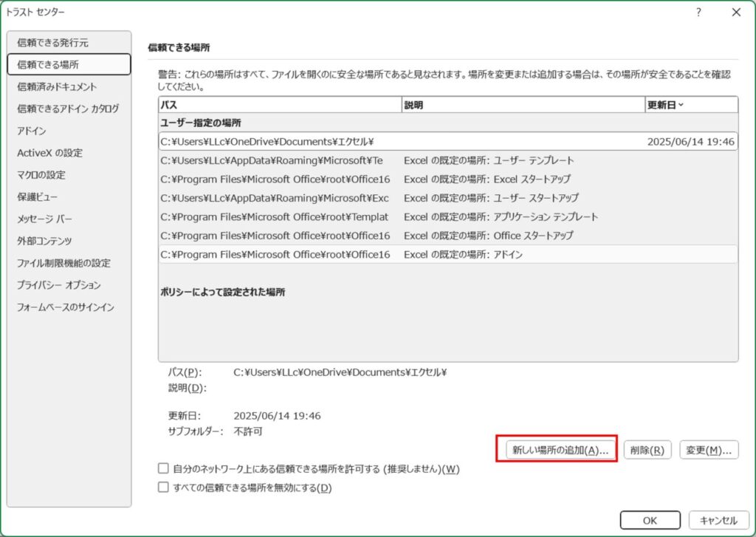Enable network trusted locations checkbox (推奨しません)
This screenshot has width=756, height=537.
pos(163,468)
